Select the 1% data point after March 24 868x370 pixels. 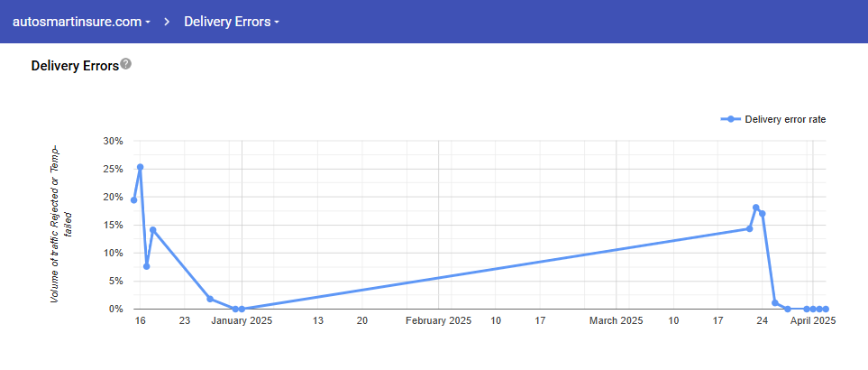click(775, 303)
